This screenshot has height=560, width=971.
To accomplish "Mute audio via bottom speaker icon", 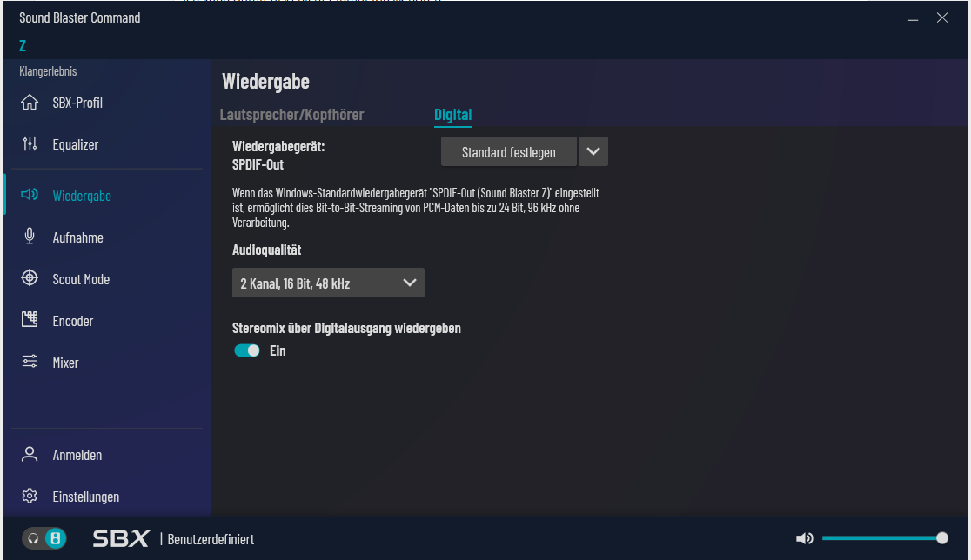I will (x=805, y=538).
